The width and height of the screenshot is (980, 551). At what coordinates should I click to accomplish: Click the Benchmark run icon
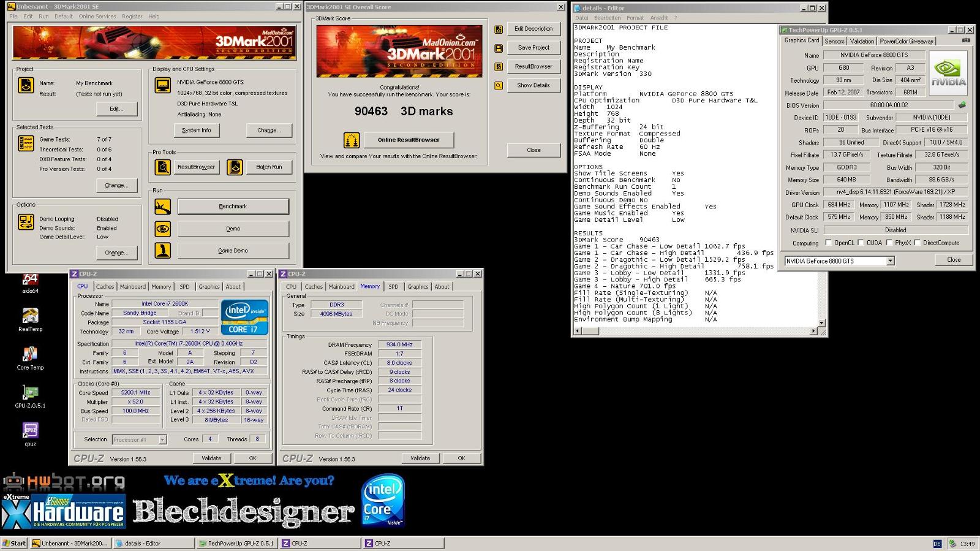pos(162,207)
